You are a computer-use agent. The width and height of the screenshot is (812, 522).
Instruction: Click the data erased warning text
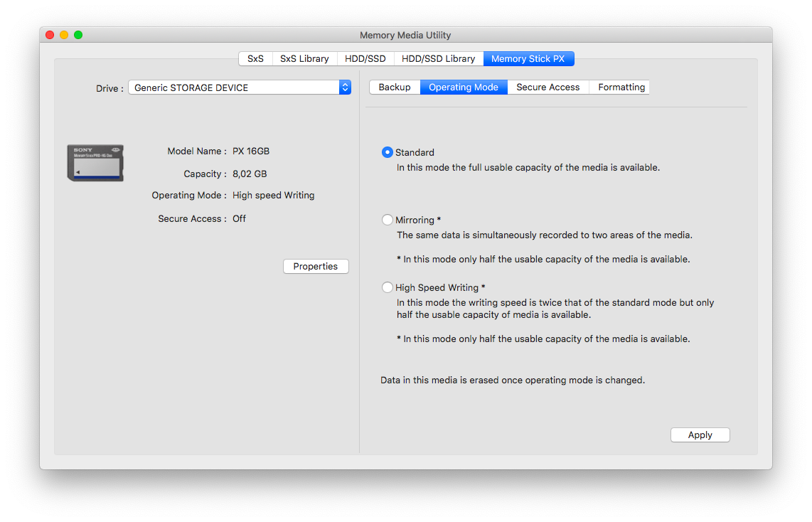pos(513,380)
